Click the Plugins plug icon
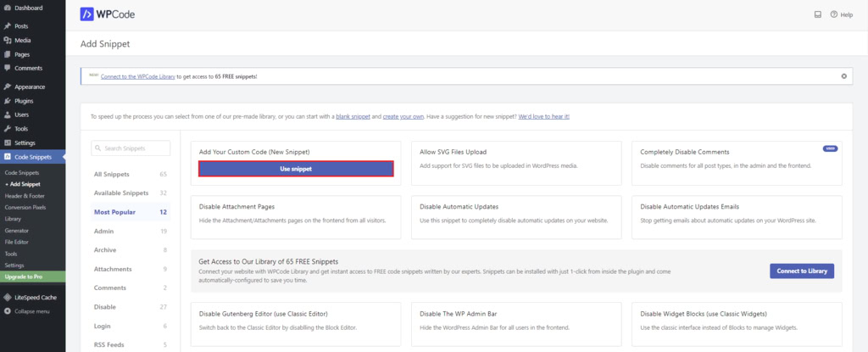Screen dimensions: 868x352 [8, 100]
